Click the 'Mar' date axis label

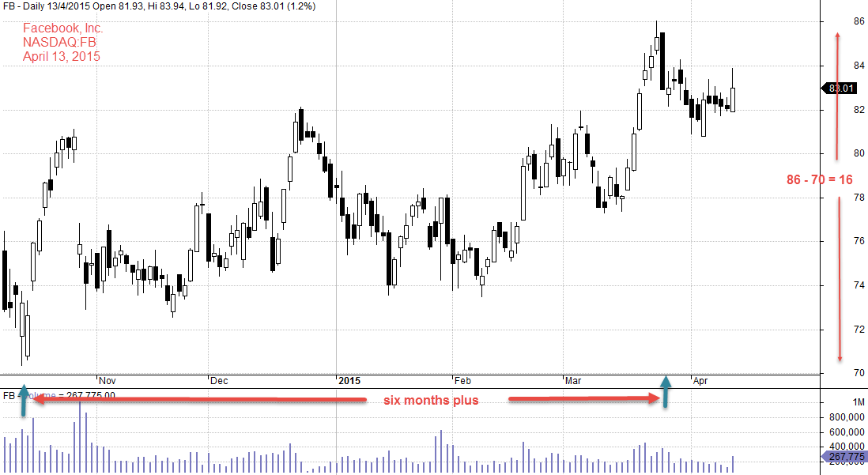(573, 380)
